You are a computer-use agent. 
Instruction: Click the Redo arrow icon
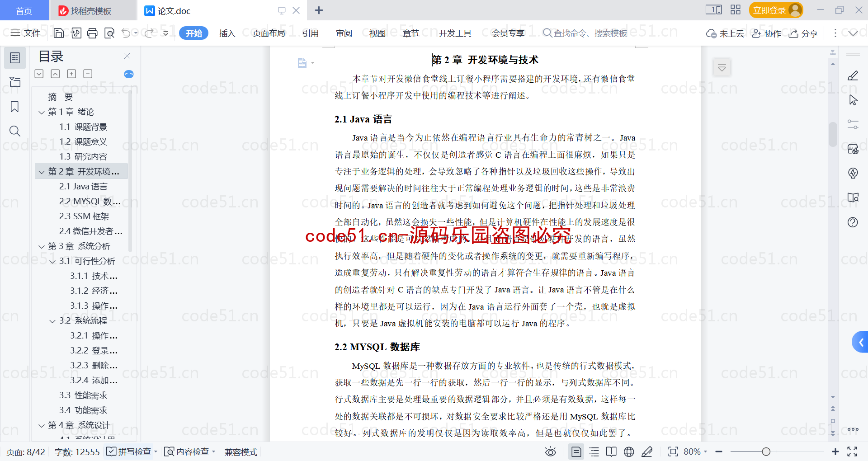coord(149,33)
